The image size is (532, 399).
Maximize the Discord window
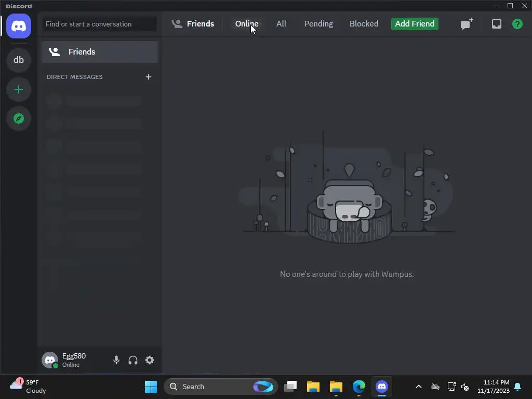pos(510,6)
